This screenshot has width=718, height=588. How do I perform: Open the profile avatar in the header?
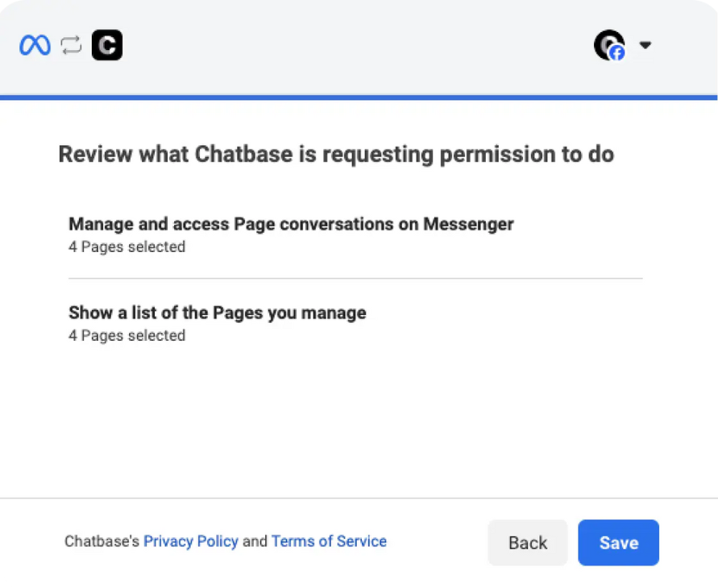pyautogui.click(x=609, y=45)
